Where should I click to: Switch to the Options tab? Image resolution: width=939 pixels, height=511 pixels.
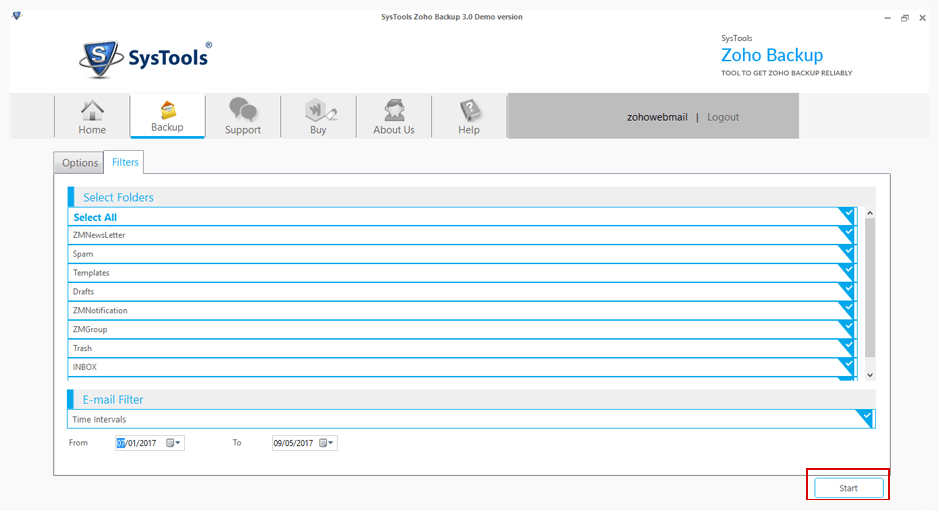[80, 163]
